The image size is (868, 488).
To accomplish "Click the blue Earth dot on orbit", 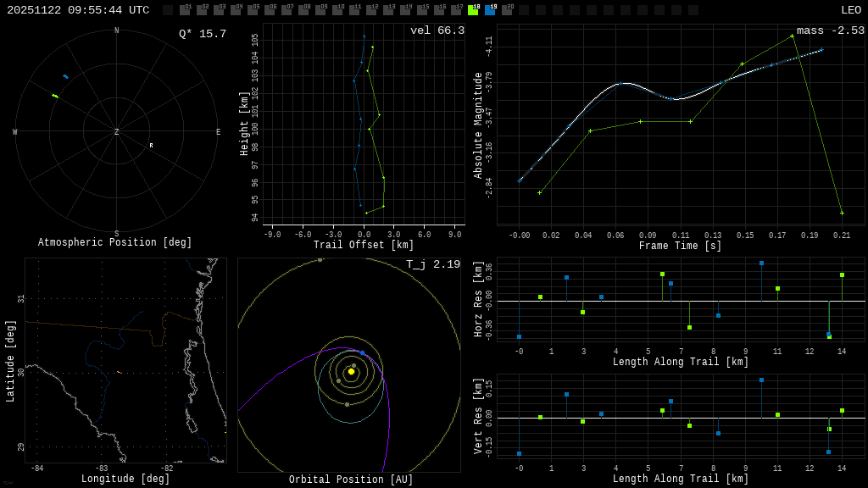I will 363,352.
